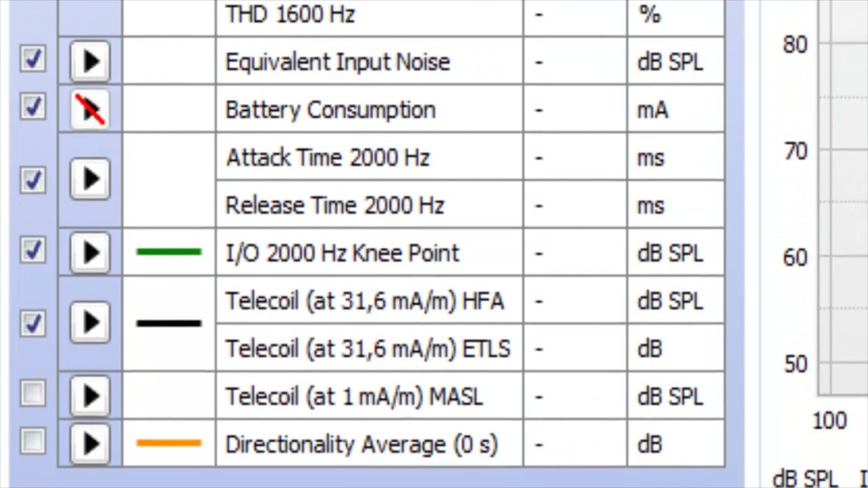Viewport: 868px width, 488px height.
Task: Uncheck the Battery Consumption checkbox
Action: point(33,107)
